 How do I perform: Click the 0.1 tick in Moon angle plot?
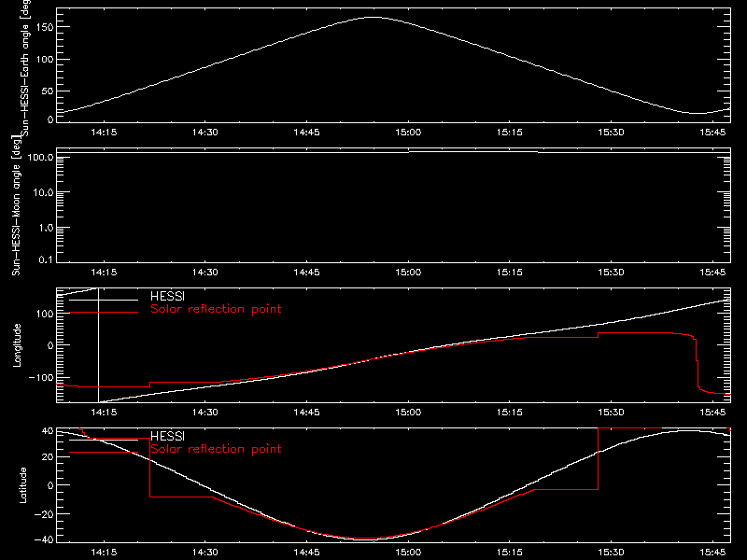(x=46, y=259)
